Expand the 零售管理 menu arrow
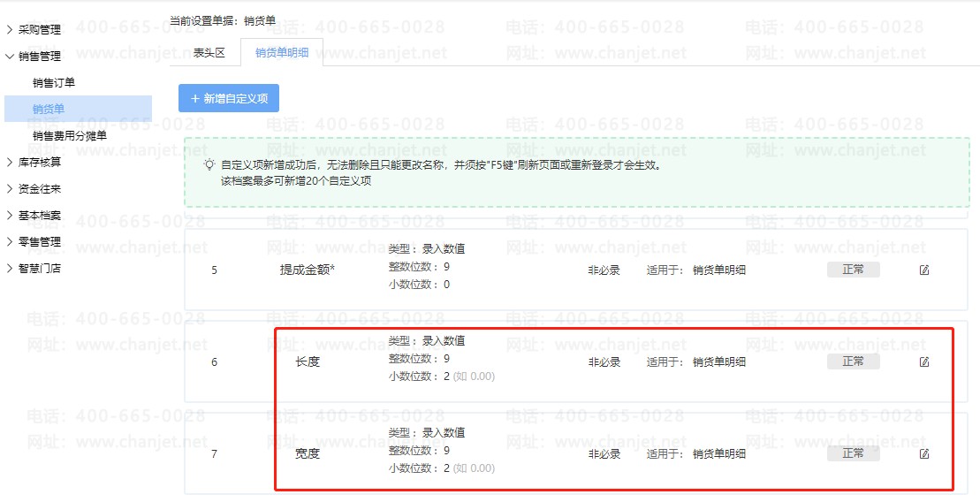 [10, 242]
